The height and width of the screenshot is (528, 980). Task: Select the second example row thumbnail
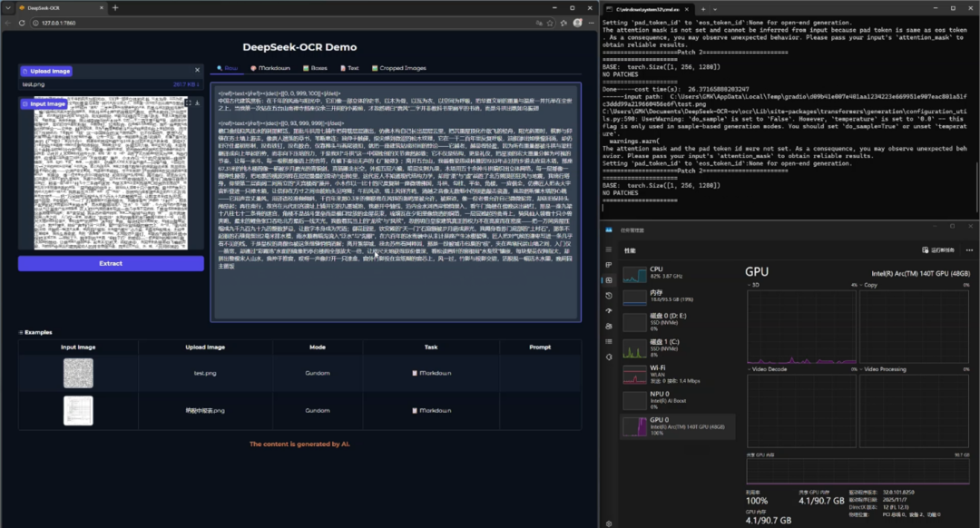click(78, 411)
